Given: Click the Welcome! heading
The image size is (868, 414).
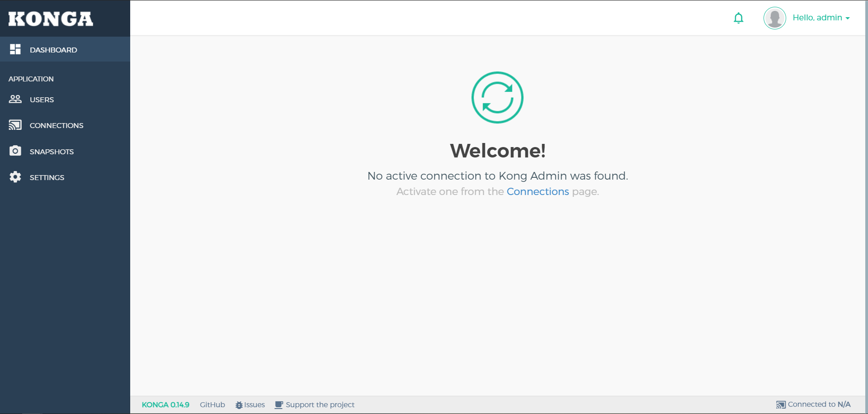Looking at the screenshot, I should tap(498, 151).
